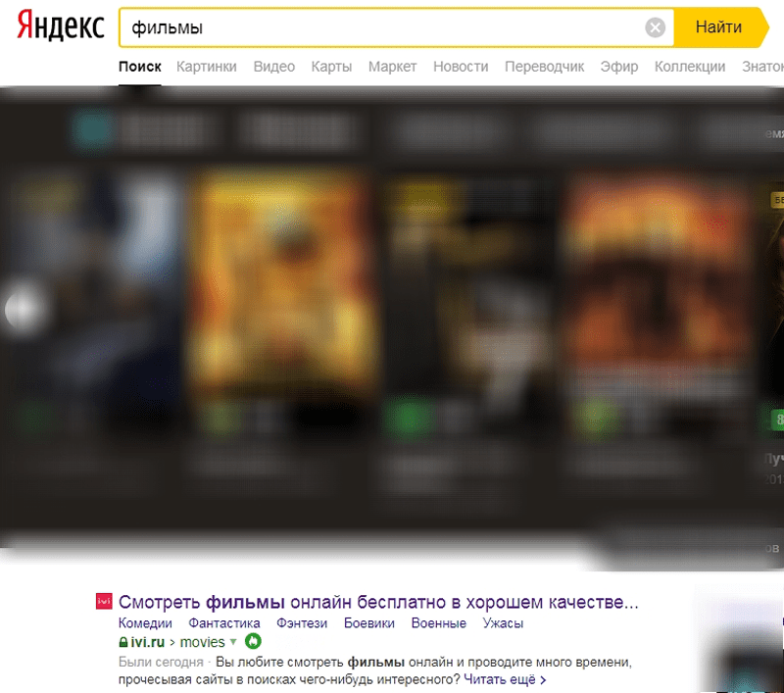Clear the search field with X icon
Viewport: 784px width, 693px height.
655,27
